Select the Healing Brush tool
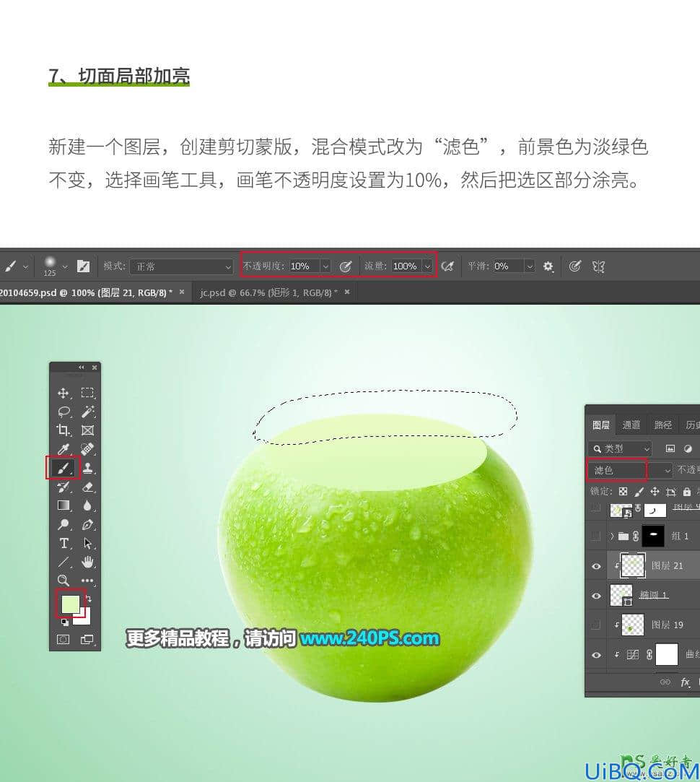This screenshot has width=700, height=782. [x=87, y=449]
